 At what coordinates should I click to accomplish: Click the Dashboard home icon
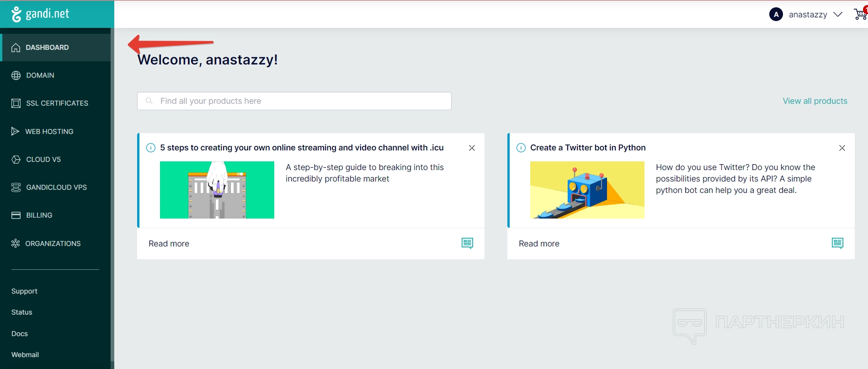pos(16,48)
